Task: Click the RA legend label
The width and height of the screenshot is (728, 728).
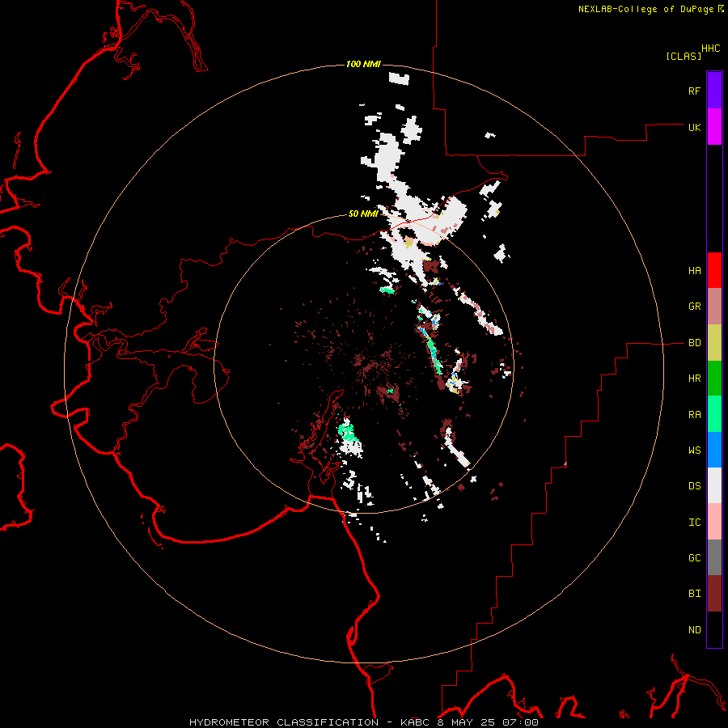Action: coord(694,415)
